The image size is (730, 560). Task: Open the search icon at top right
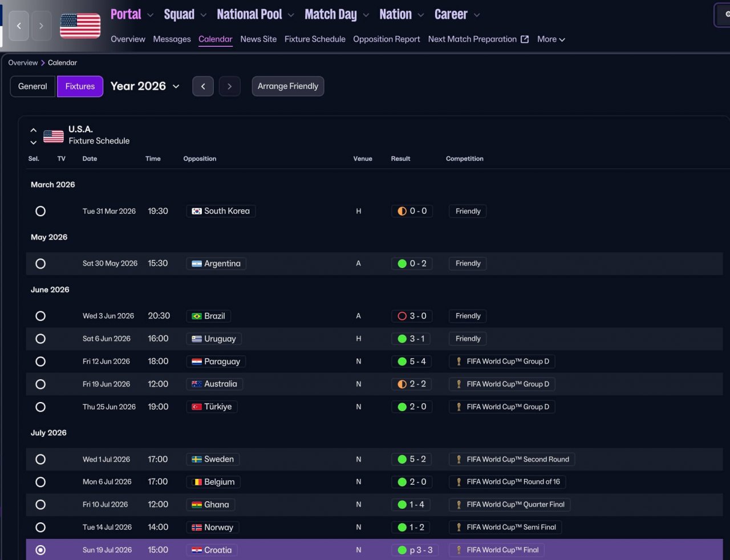[x=727, y=15]
